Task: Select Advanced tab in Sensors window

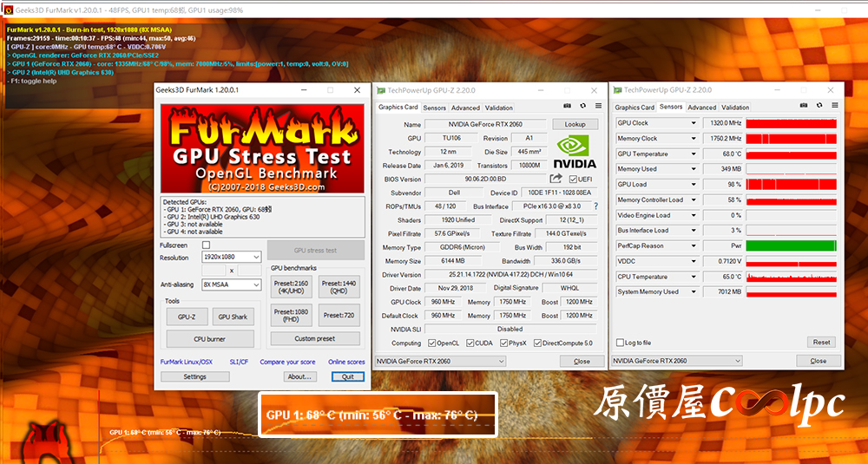Action: point(702,108)
